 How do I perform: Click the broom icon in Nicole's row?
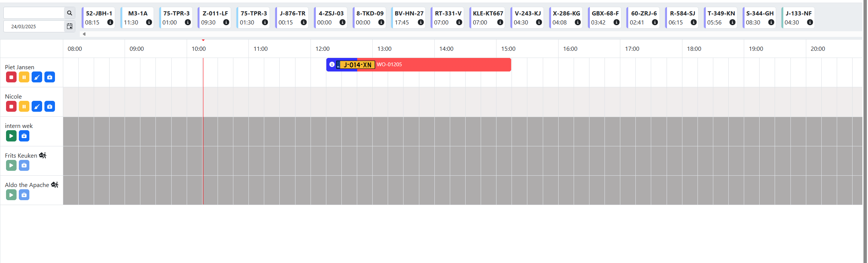(x=37, y=106)
